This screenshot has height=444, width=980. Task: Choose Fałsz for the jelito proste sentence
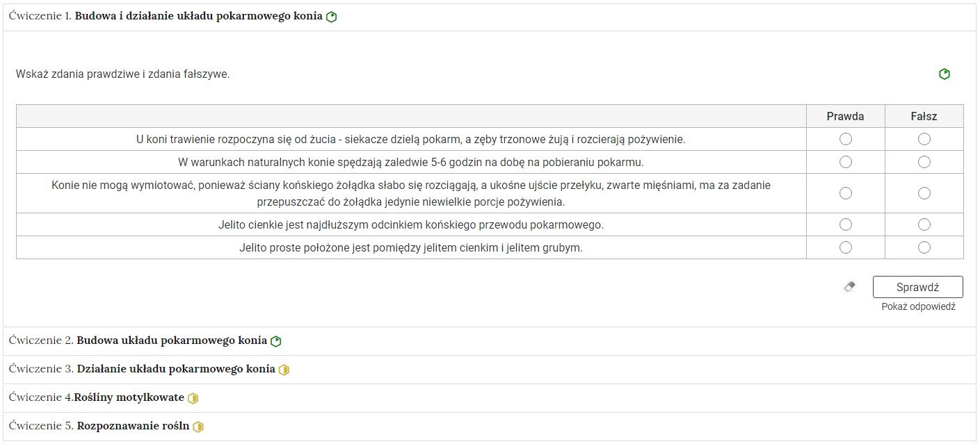click(x=924, y=247)
